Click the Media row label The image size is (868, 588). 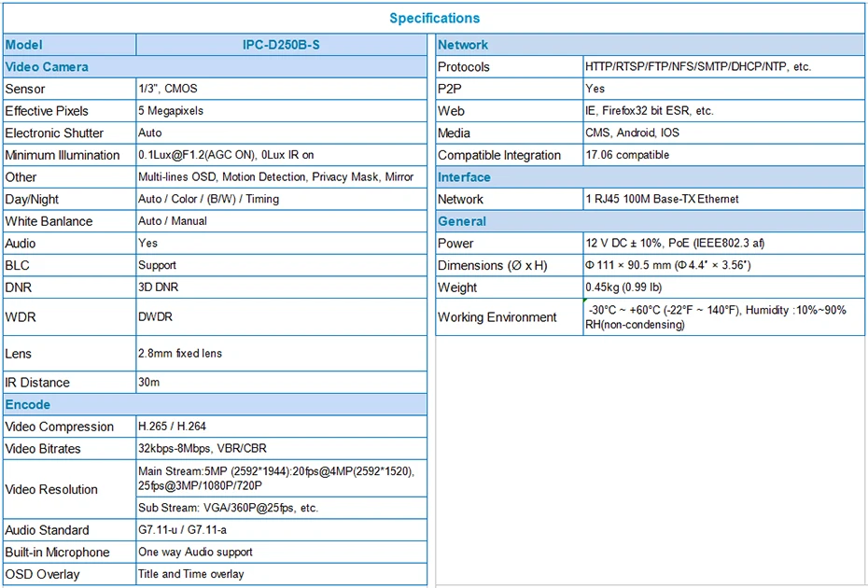coord(454,133)
